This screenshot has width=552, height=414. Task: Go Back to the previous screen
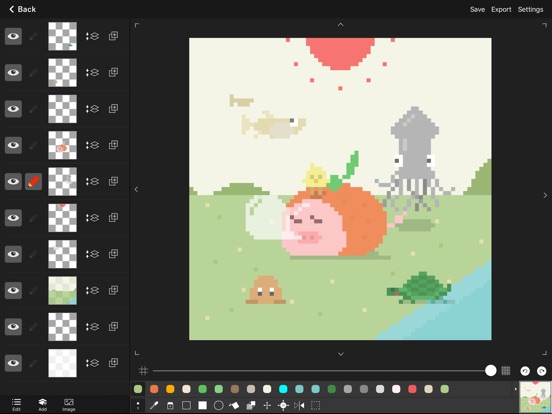22,9
